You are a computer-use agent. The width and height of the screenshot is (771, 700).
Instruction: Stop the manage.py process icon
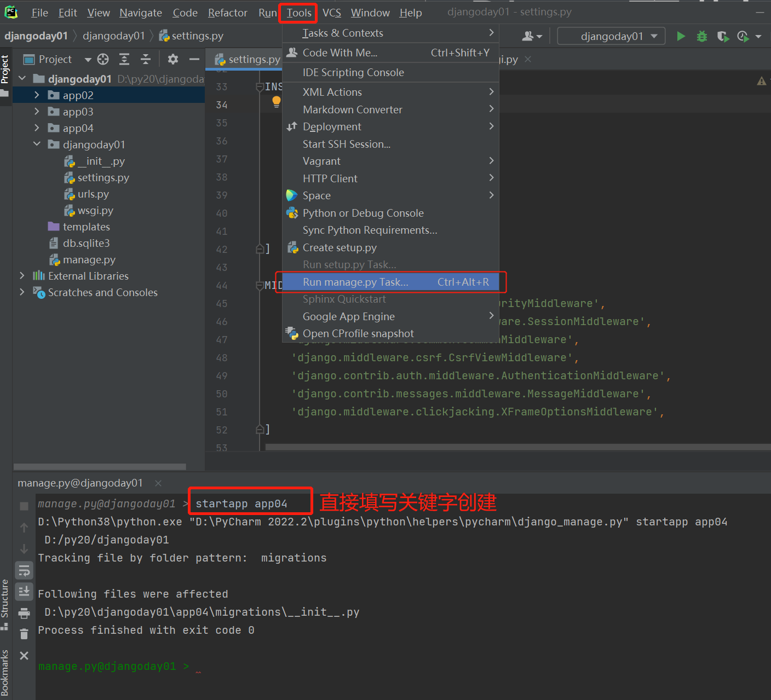click(x=24, y=506)
